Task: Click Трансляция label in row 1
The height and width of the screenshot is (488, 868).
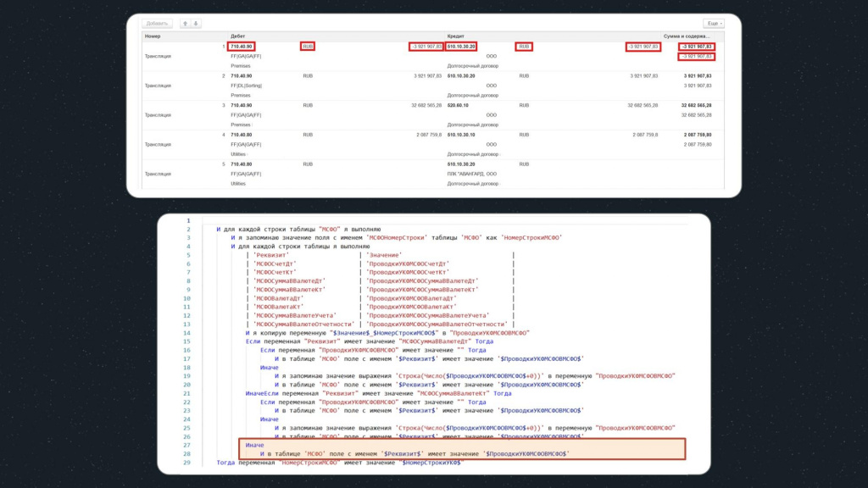Action: pos(158,57)
